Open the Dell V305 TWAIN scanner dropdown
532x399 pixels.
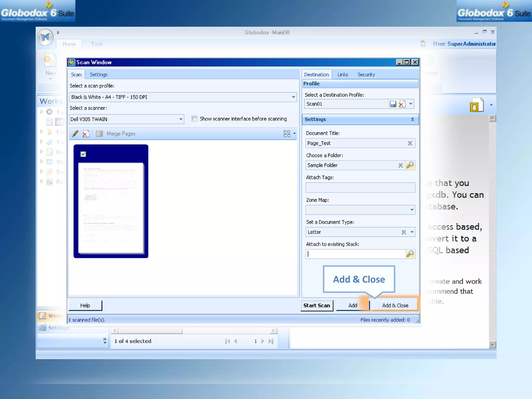(181, 119)
